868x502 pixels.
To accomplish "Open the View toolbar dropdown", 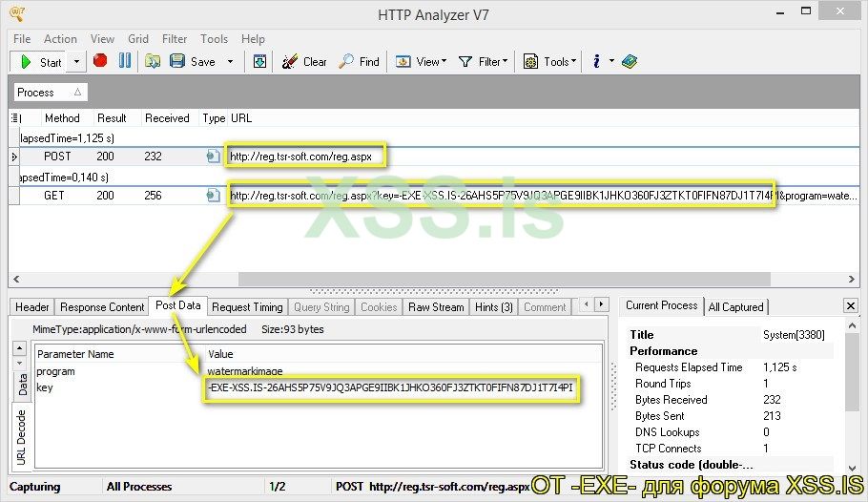I will tap(421, 62).
